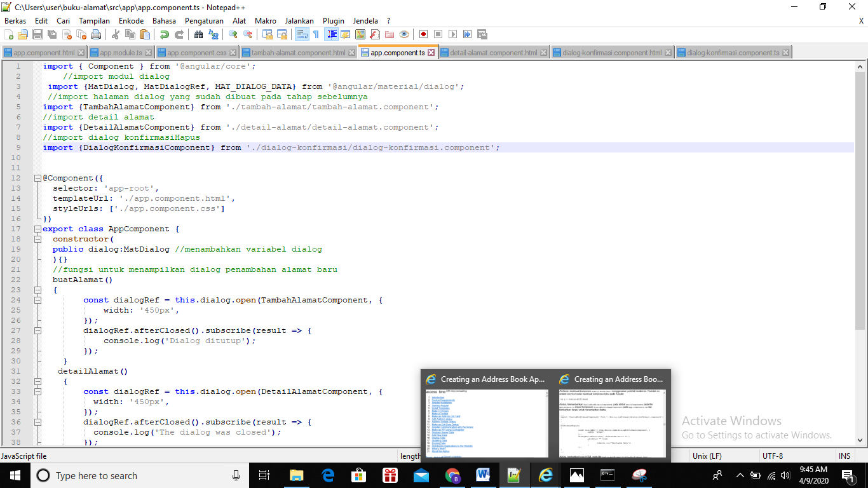Open Folder as Workspace toolbar icon
The height and width of the screenshot is (488, 868).
(389, 34)
